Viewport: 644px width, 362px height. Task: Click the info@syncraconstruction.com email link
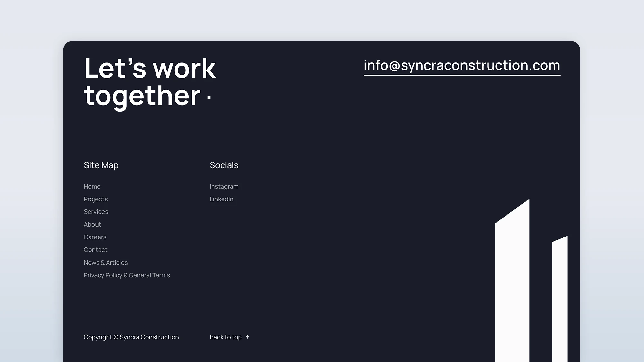(462, 65)
